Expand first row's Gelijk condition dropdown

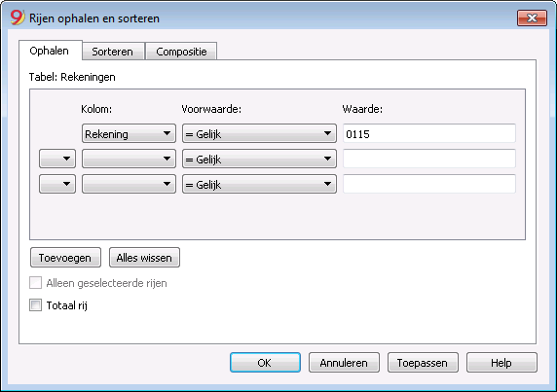pyautogui.click(x=259, y=133)
